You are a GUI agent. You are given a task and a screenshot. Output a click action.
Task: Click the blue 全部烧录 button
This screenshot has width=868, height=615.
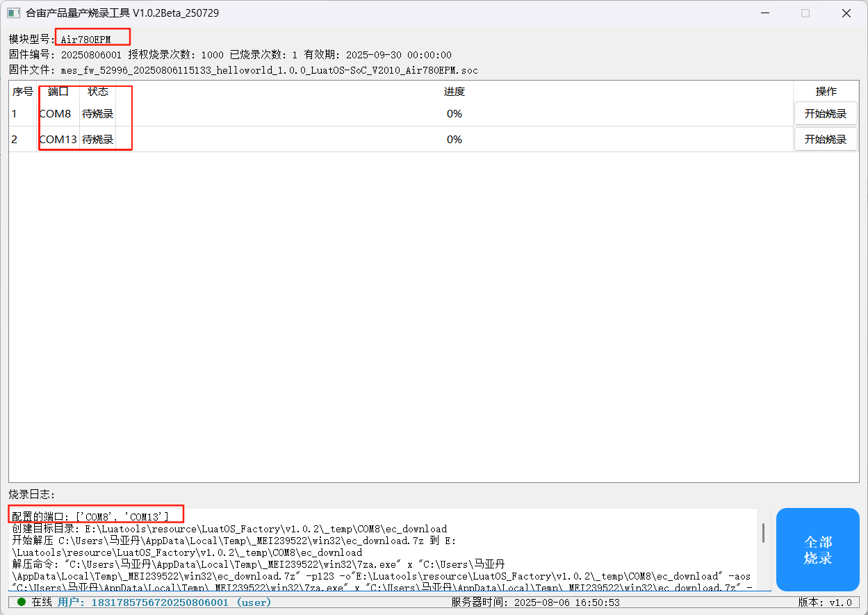point(818,550)
